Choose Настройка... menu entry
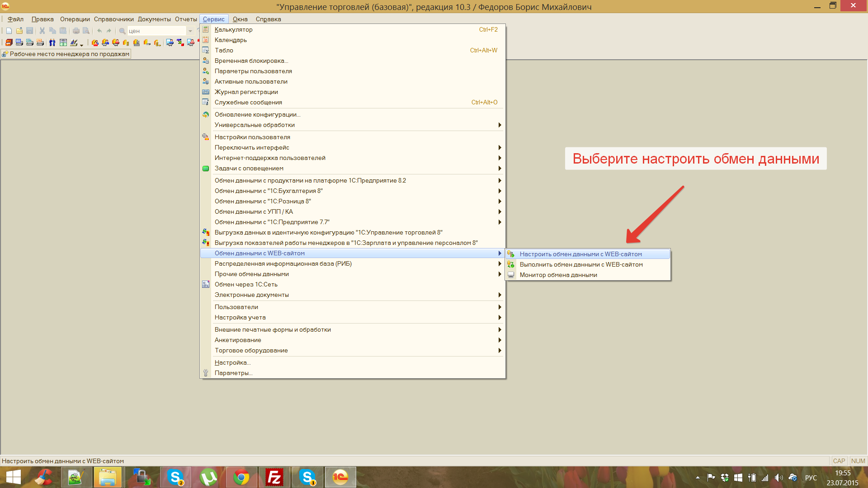The image size is (868, 488). coord(352,362)
